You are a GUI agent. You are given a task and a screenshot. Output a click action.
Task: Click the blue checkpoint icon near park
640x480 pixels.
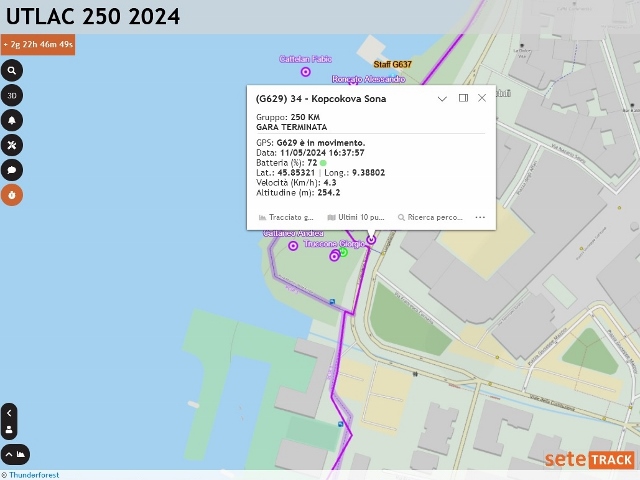click(x=332, y=302)
